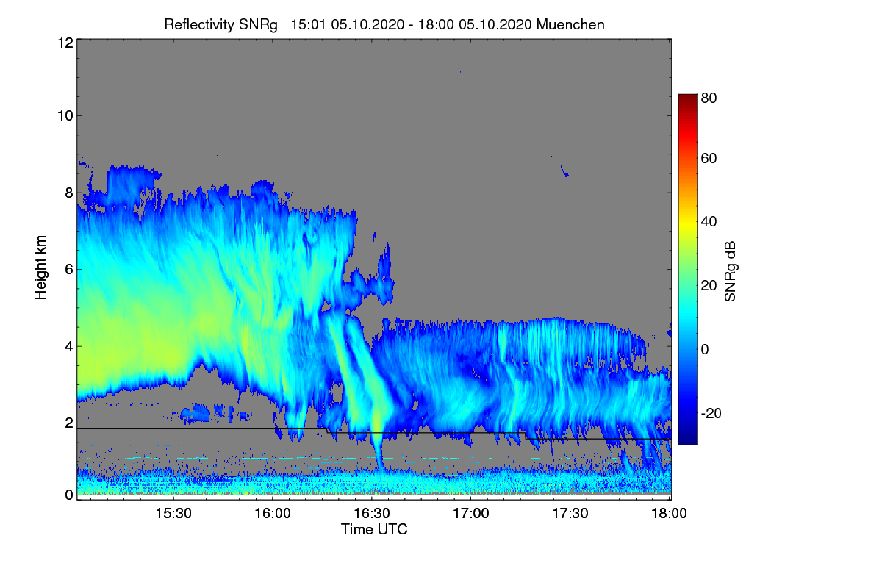Click the 17:30 time tick label
This screenshot has height=588, width=882.
click(570, 514)
